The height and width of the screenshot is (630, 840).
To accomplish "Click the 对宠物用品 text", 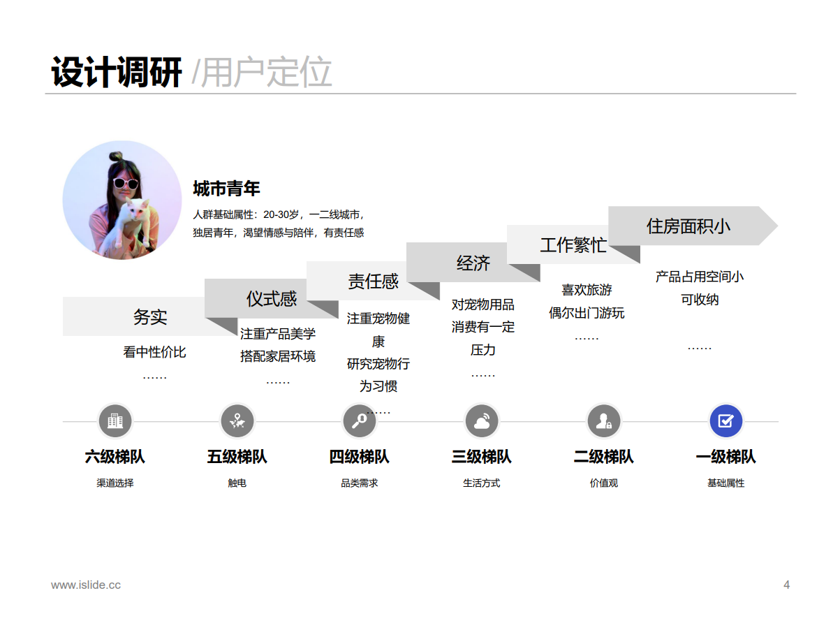I will click(x=482, y=305).
